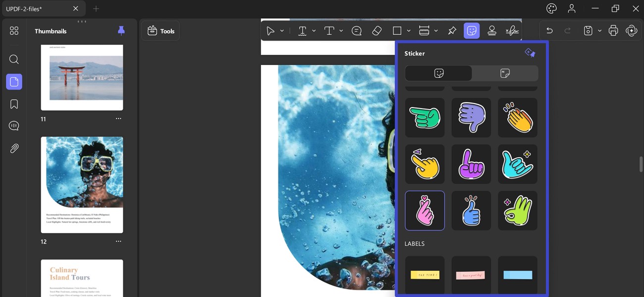The width and height of the screenshot is (644, 297).
Task: Close the UPDF-2-files* tab
Action: coord(75,8)
